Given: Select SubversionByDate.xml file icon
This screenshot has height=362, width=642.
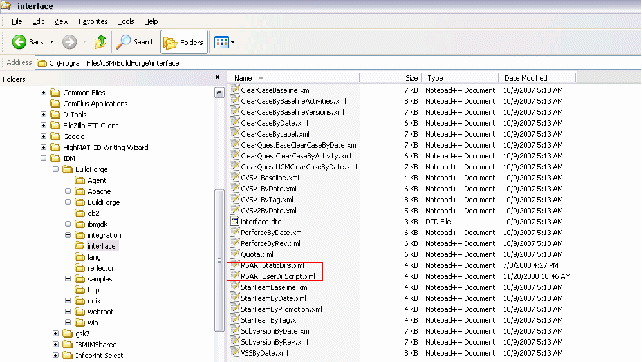Looking at the screenshot, I should click(235, 331).
